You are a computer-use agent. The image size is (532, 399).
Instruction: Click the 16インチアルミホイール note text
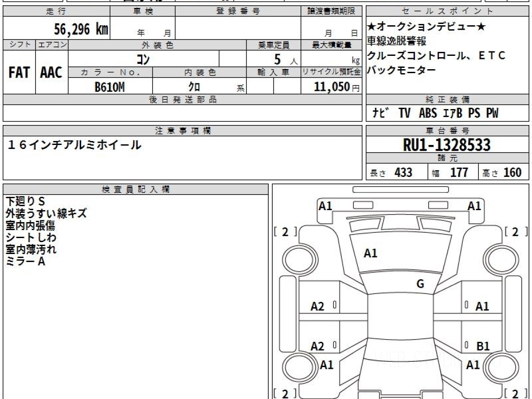(x=74, y=145)
